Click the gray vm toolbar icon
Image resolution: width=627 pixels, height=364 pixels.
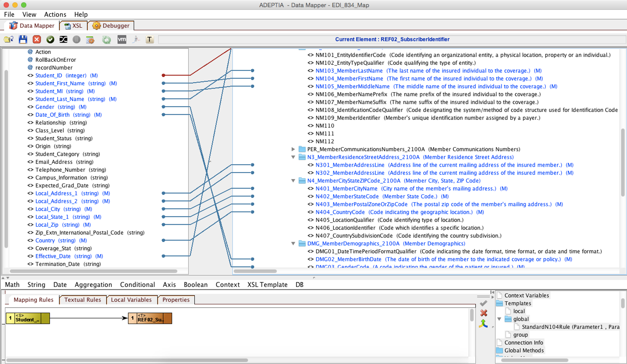[122, 40]
